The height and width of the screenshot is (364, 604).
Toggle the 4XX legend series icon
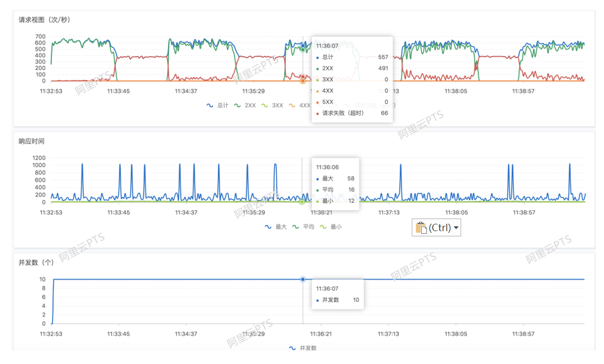pyautogui.click(x=292, y=105)
